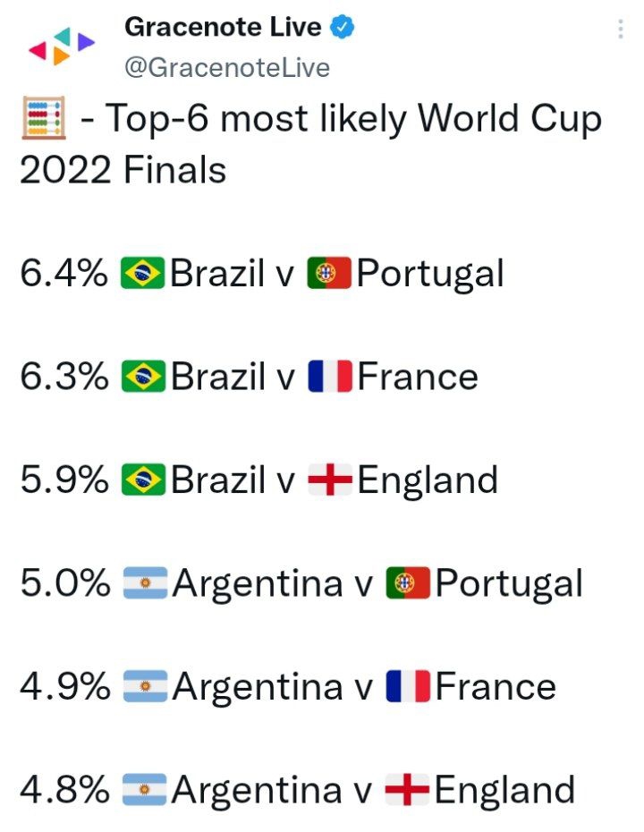Viewport: 644px width, 832px height.
Task: Click France flag in 4.9% row
Action: click(x=408, y=686)
